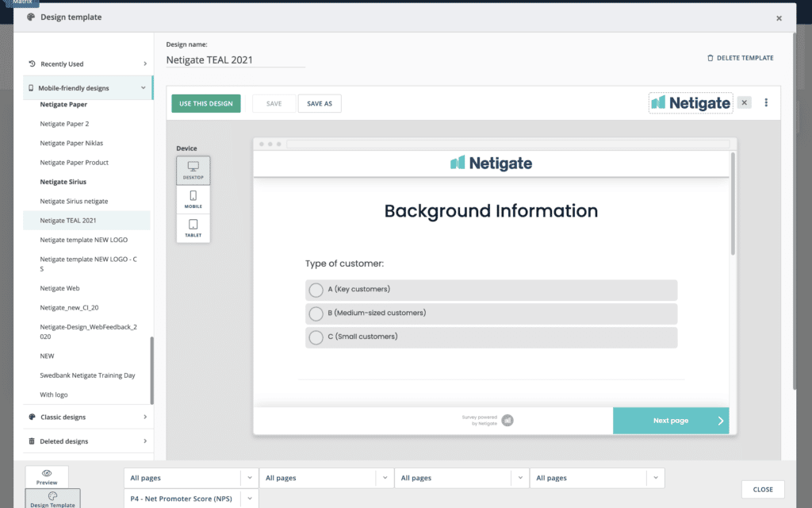Select radio option A (Key customers)
Viewport: 812px width, 508px height.
pyautogui.click(x=316, y=290)
